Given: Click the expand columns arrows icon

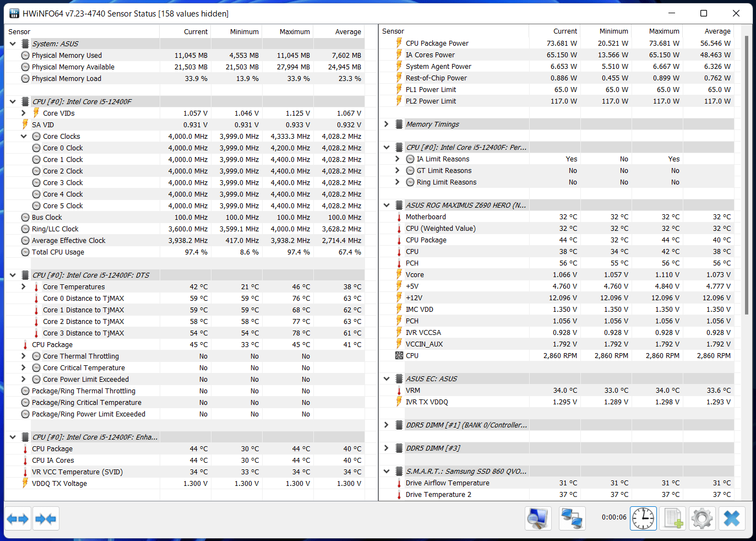Looking at the screenshot, I should coord(18,518).
